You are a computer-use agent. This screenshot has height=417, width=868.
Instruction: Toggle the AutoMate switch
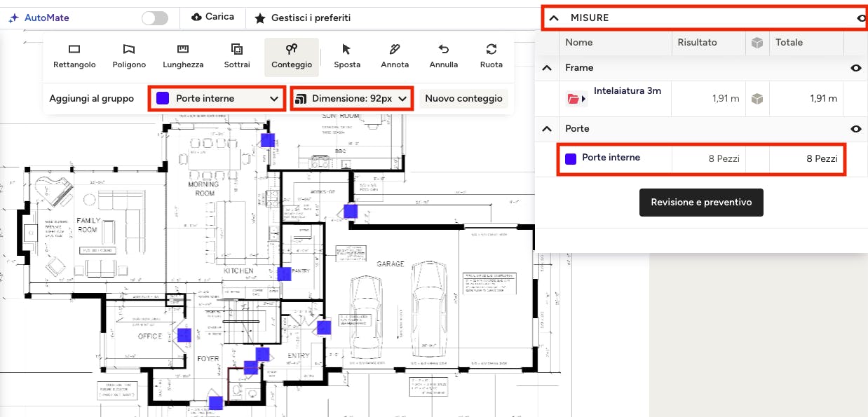pos(155,18)
